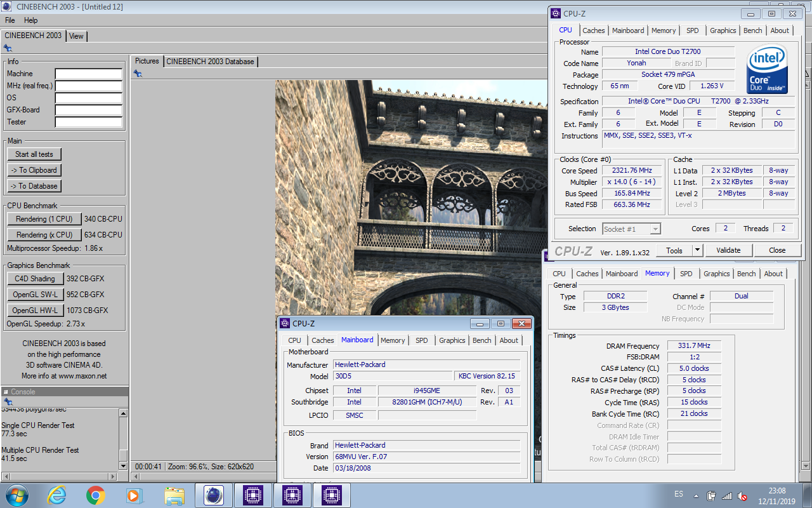
Task: Show hidden tray icons arrow
Action: (x=697, y=496)
